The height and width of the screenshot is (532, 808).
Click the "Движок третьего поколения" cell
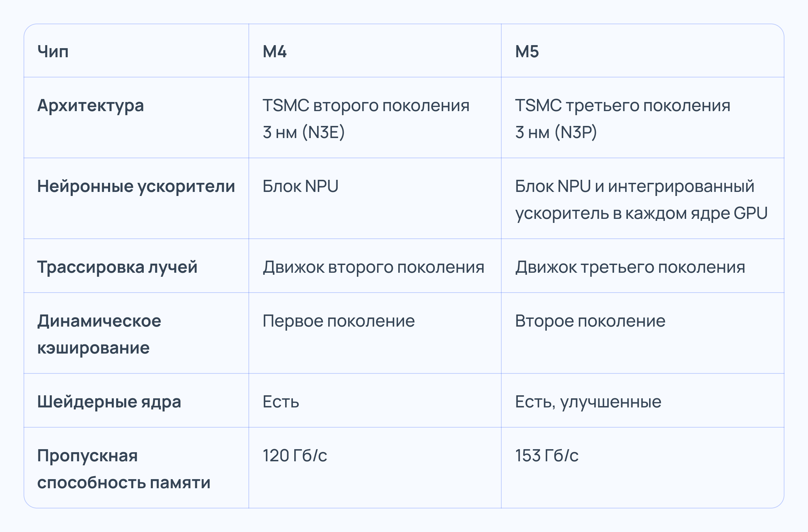[630, 267]
